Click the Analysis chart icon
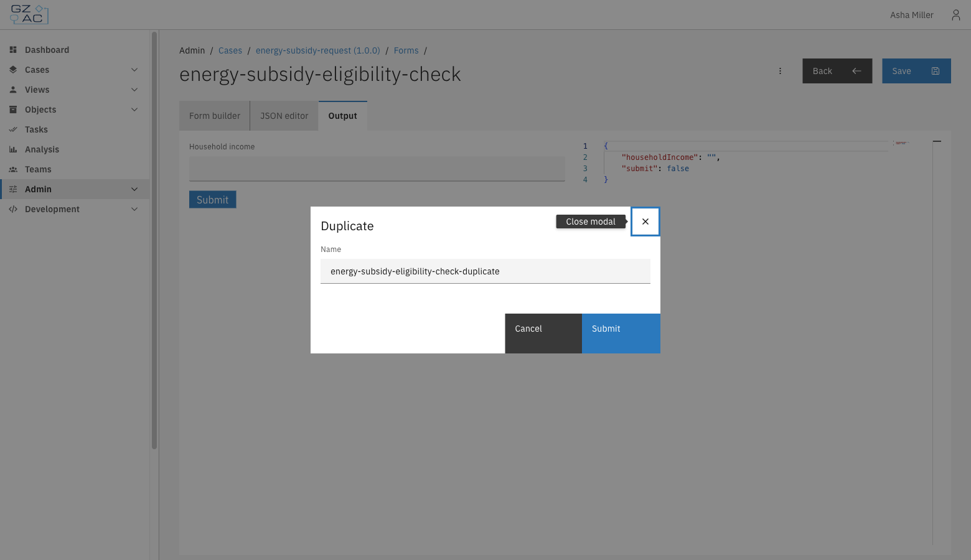 pyautogui.click(x=13, y=149)
